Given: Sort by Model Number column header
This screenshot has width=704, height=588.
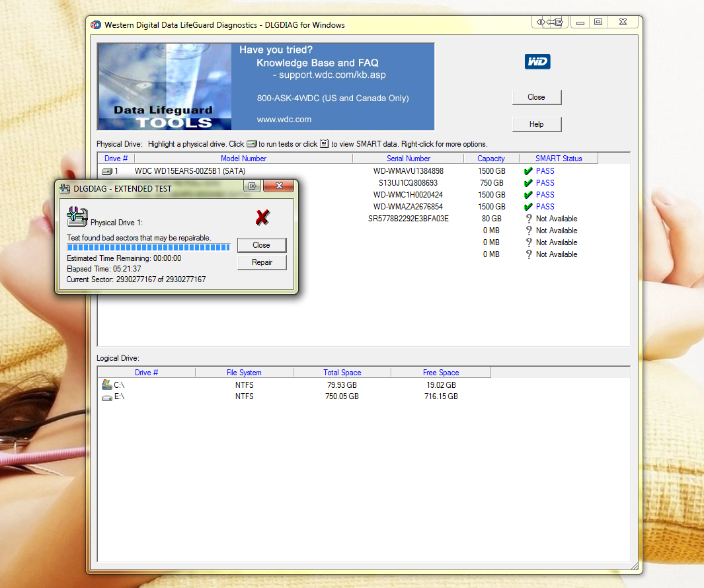Looking at the screenshot, I should 243,159.
